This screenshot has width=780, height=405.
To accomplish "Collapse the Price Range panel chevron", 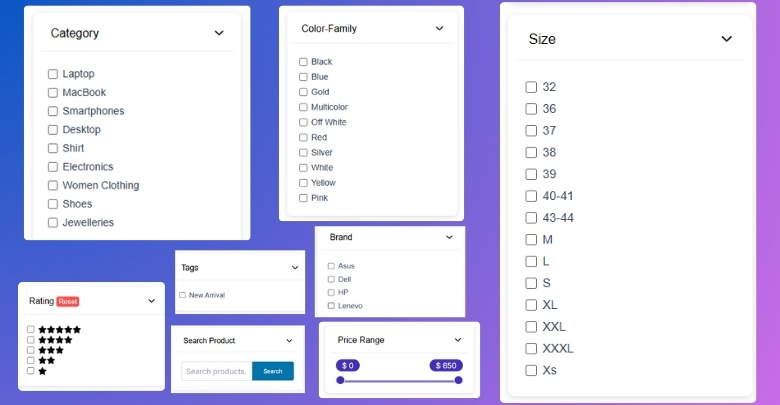I will coord(458,340).
